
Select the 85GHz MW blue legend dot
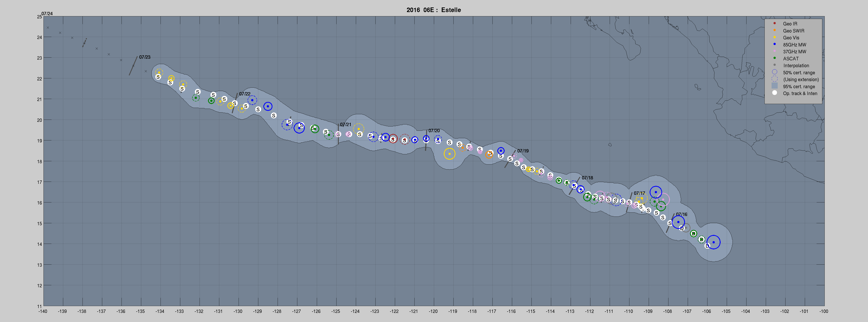[x=774, y=44]
